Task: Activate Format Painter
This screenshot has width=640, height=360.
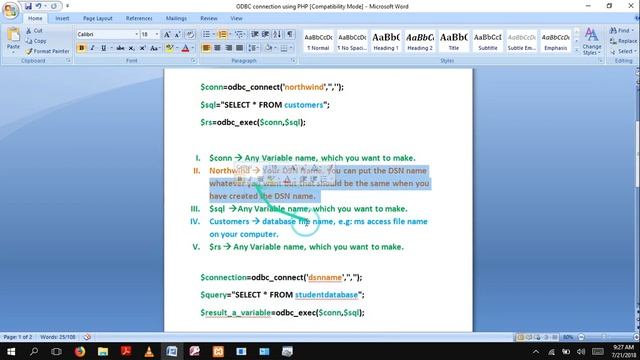Action: 47,51
